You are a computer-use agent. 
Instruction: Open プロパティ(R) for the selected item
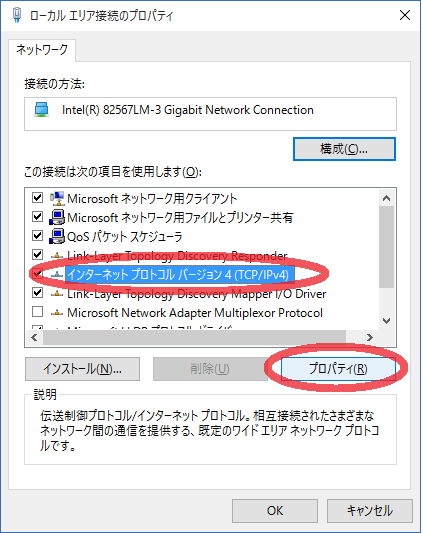[338, 369]
